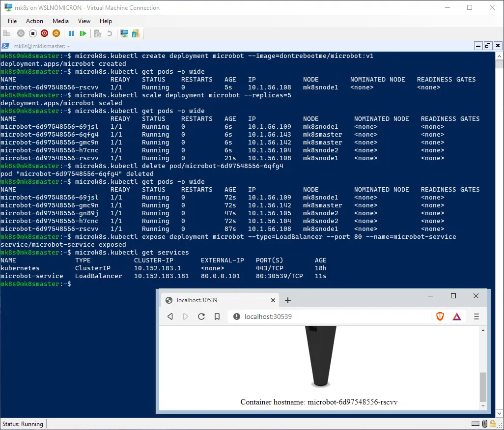Viewport: 504px width, 430px height.
Task: Go back in the browser
Action: point(170,317)
